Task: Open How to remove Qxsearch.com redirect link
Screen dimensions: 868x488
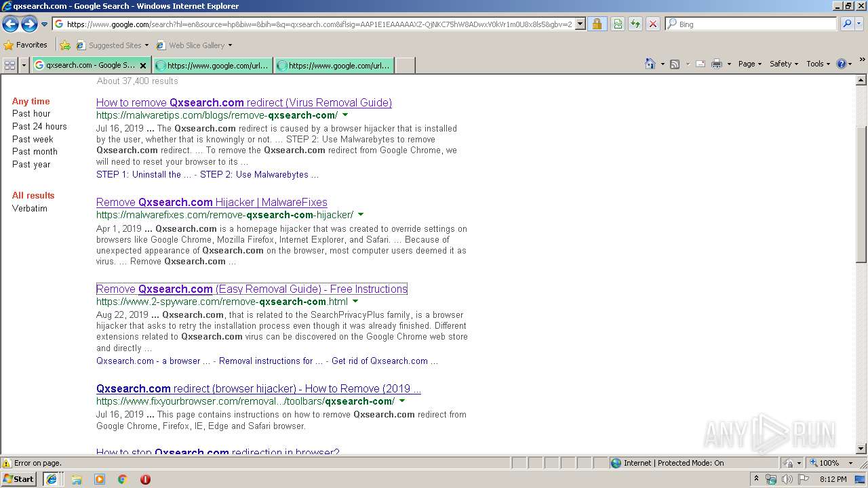Action: click(x=244, y=103)
